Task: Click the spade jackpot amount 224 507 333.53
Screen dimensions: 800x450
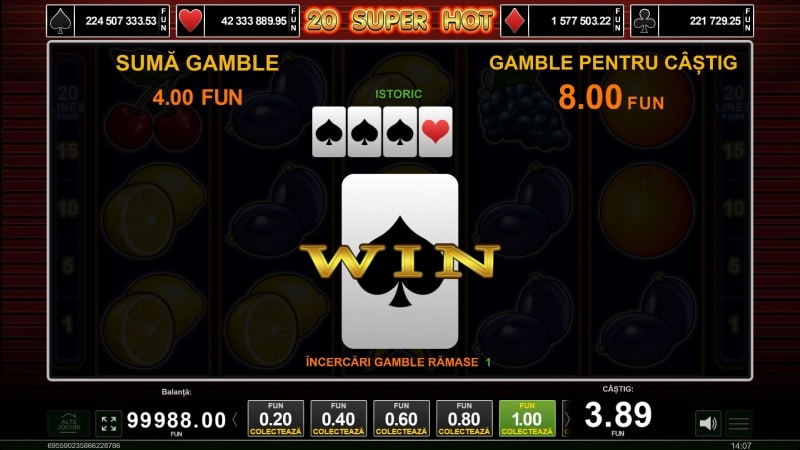Action: tap(121, 21)
